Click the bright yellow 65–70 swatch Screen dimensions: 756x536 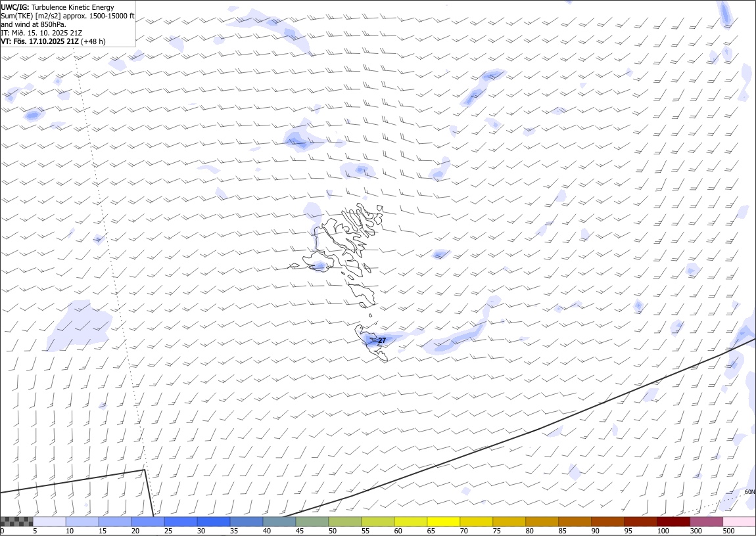(x=443, y=522)
